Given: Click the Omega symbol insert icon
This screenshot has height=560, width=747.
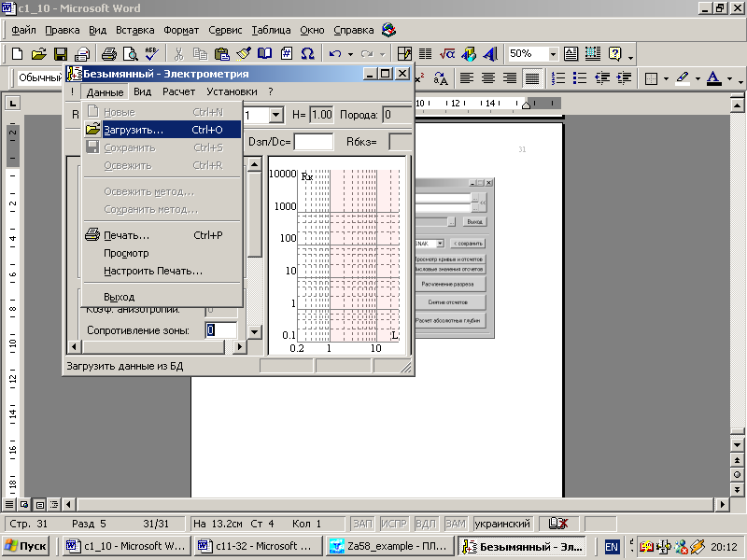Looking at the screenshot, I should (308, 54).
